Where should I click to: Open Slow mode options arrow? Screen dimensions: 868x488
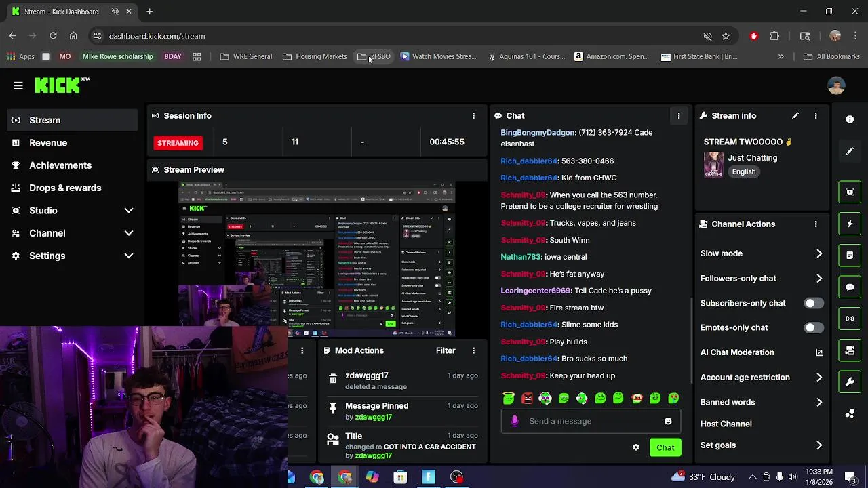(819, 253)
